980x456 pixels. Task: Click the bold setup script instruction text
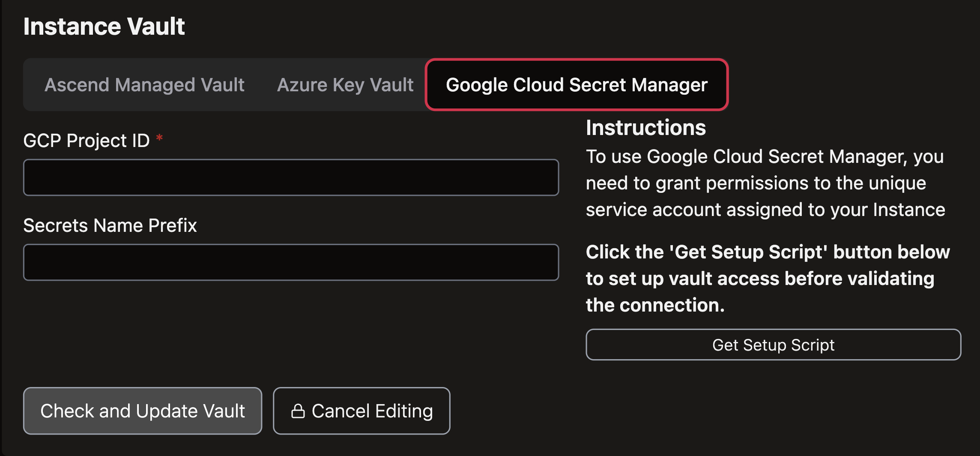point(768,279)
